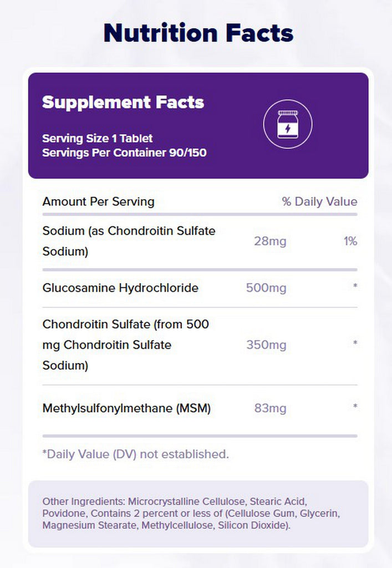
Task: Select the Chondroitin Sulfate ingredient label
Action: click(x=126, y=344)
